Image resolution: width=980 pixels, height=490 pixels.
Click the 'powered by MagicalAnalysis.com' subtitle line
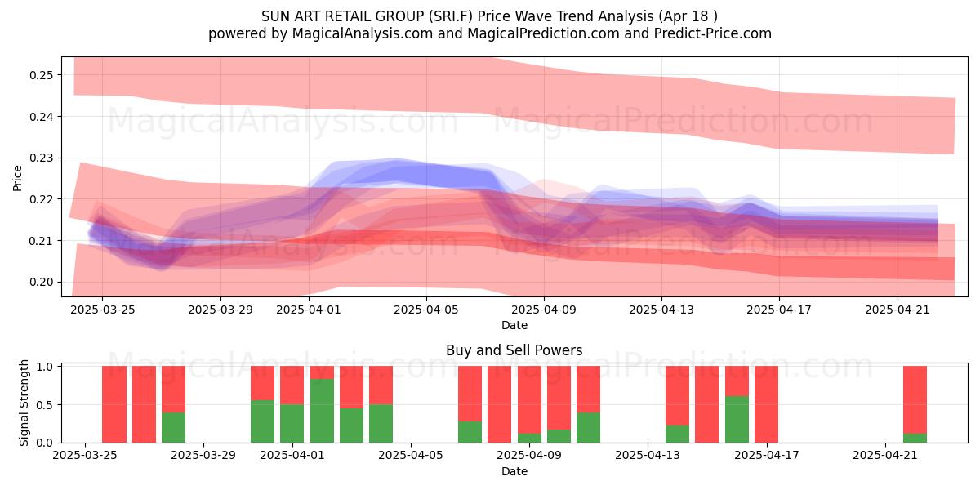click(490, 33)
